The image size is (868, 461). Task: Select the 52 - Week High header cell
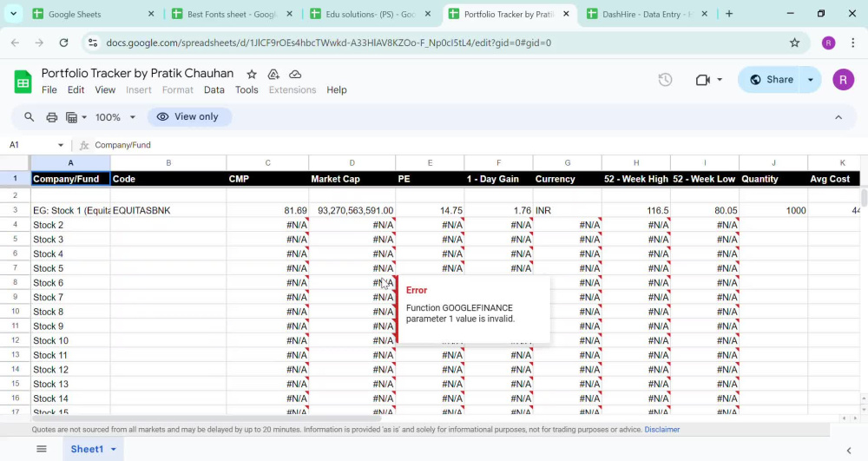(636, 179)
